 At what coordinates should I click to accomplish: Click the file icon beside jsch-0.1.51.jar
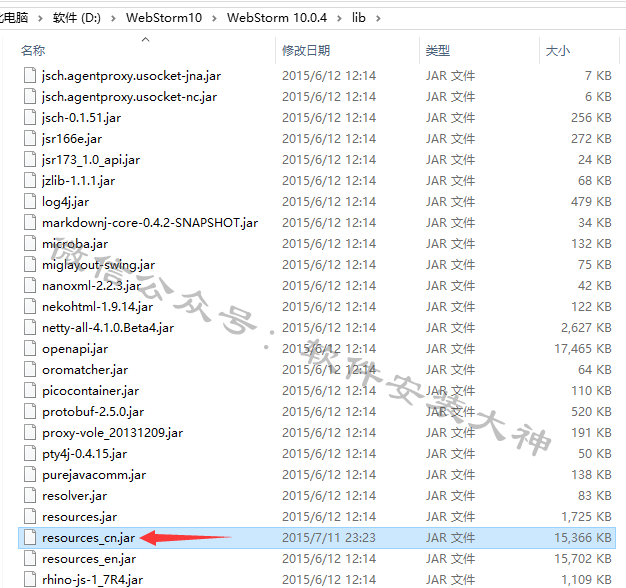(x=30, y=117)
